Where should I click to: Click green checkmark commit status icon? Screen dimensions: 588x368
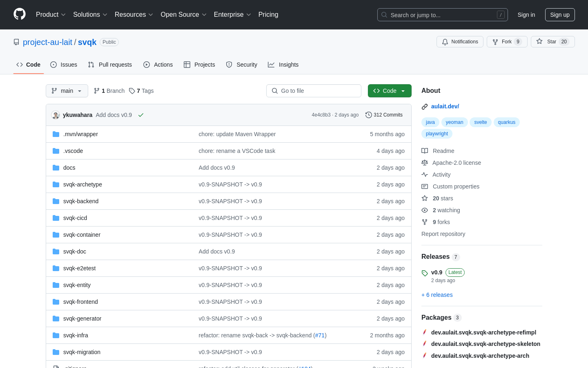tap(141, 115)
